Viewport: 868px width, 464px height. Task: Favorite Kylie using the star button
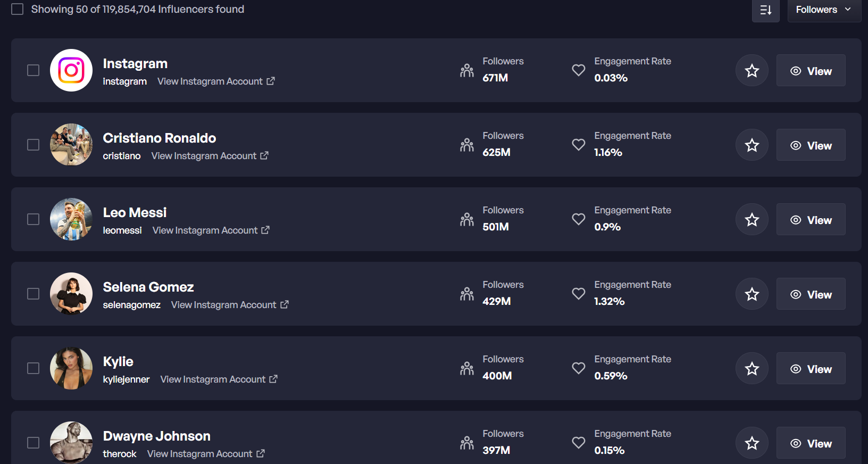[752, 368]
